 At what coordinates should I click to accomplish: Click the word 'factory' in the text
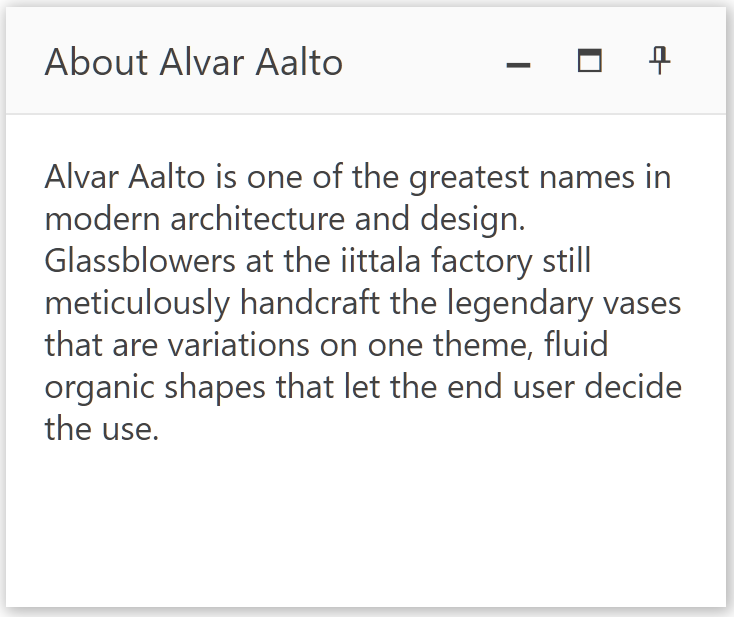coord(482,261)
